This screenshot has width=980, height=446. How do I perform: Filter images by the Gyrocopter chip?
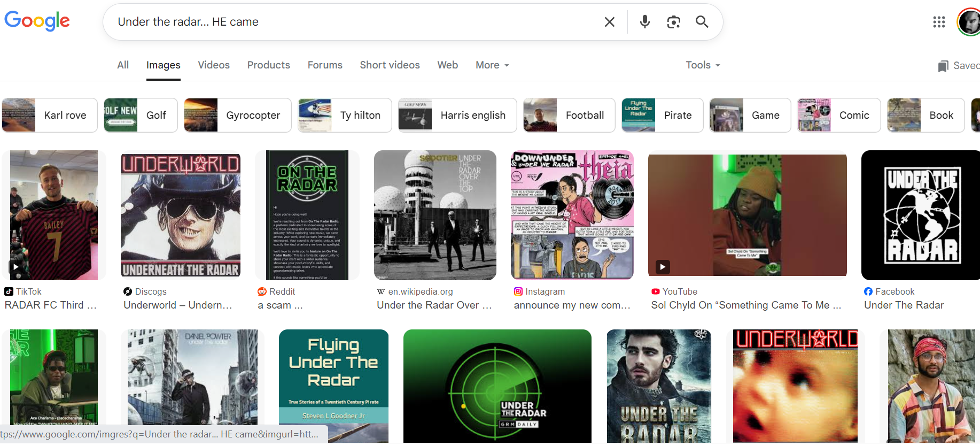(238, 115)
